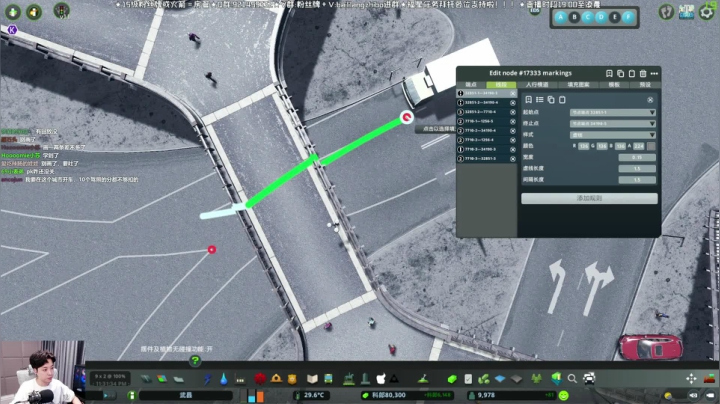The image size is (720, 404).
Task: Click the footprints icon at top right
Action: (x=666, y=11)
